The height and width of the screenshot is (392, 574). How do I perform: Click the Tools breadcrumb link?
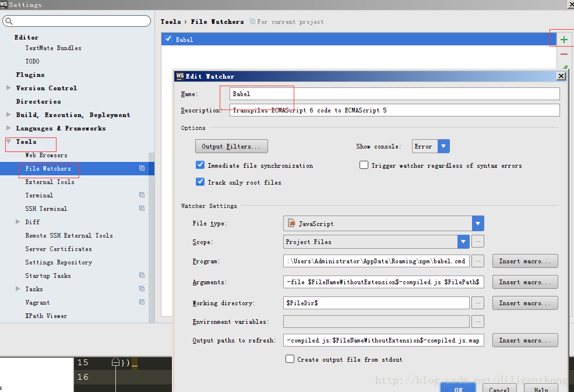(x=171, y=22)
